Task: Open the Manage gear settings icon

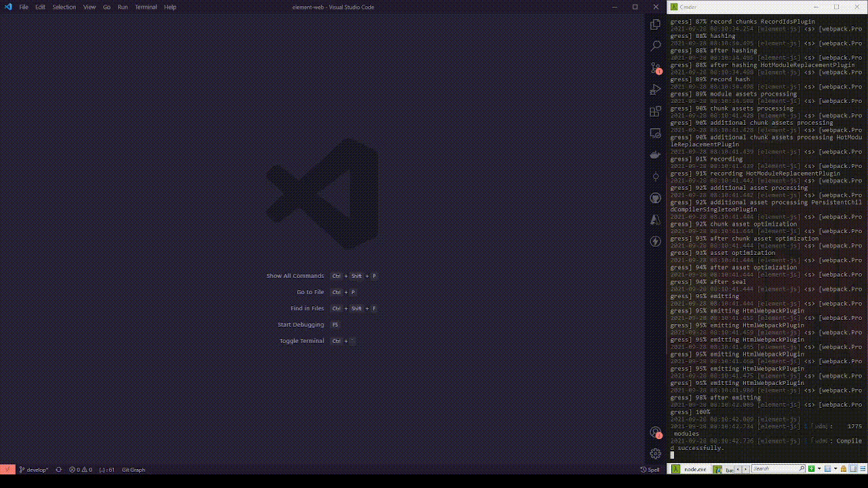Action: click(x=655, y=453)
